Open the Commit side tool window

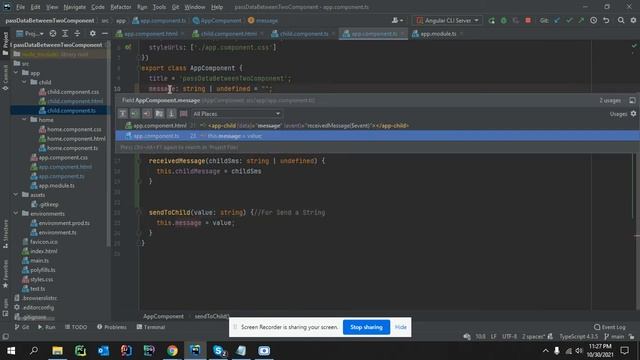pos(5,78)
